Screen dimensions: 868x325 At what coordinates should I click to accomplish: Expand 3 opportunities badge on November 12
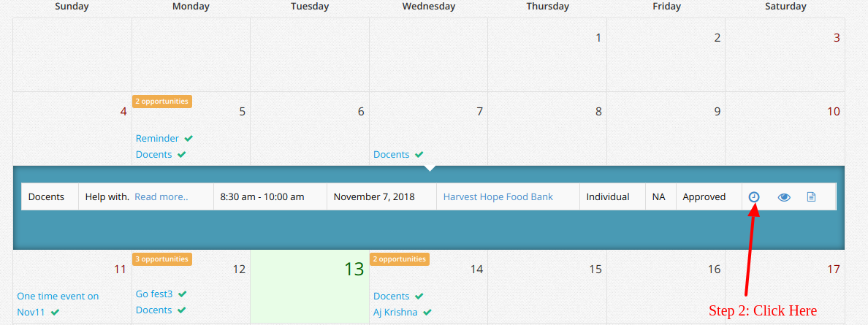point(162,259)
